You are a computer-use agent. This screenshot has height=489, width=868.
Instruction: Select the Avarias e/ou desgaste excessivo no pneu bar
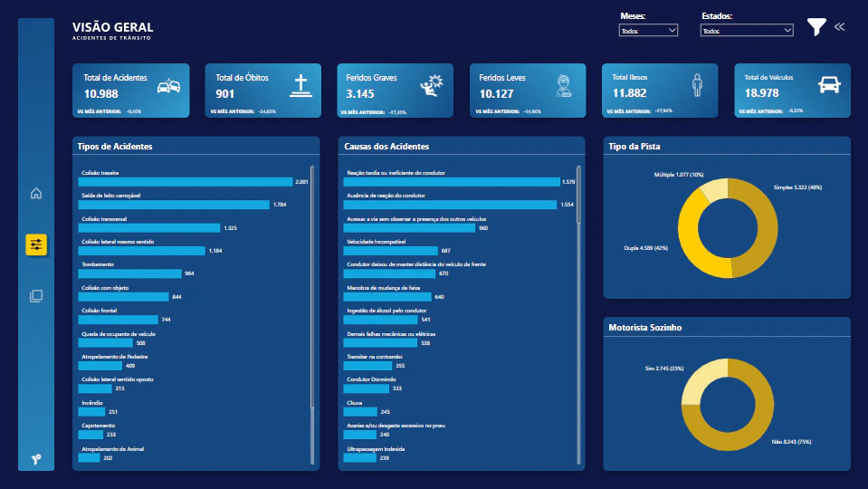360,434
